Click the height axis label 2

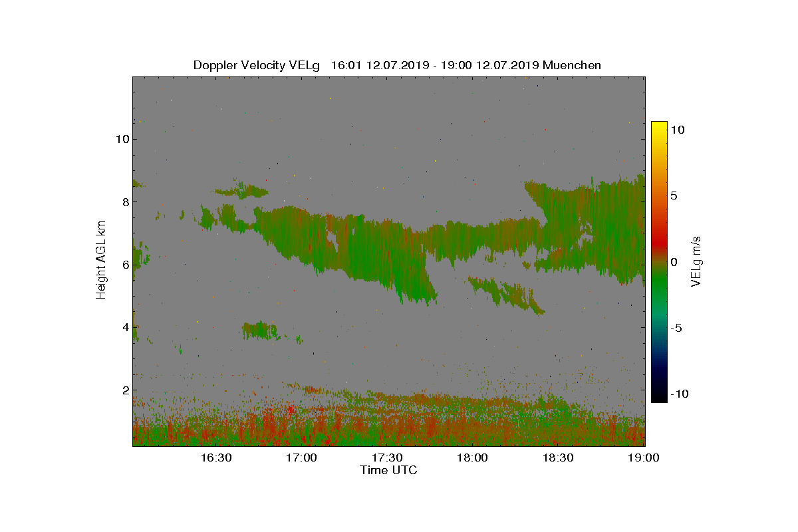(x=125, y=390)
